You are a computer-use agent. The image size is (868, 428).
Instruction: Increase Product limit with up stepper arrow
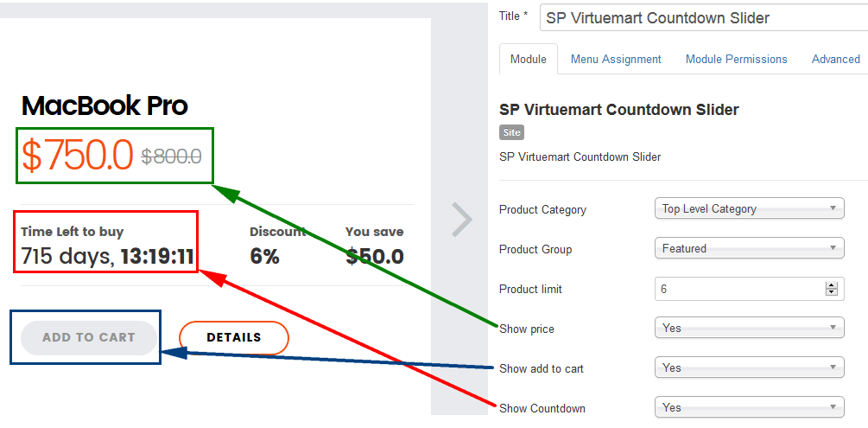[x=832, y=284]
